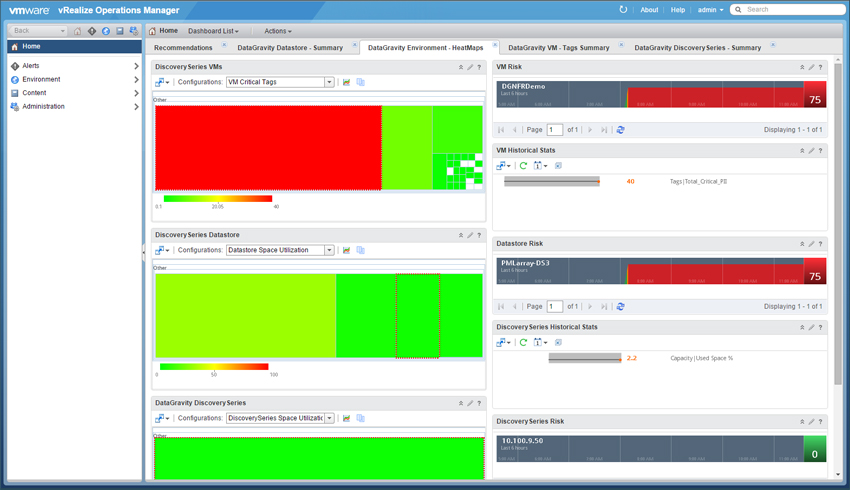This screenshot has height=490, width=850.
Task: Open the admin user menu
Action: point(710,10)
